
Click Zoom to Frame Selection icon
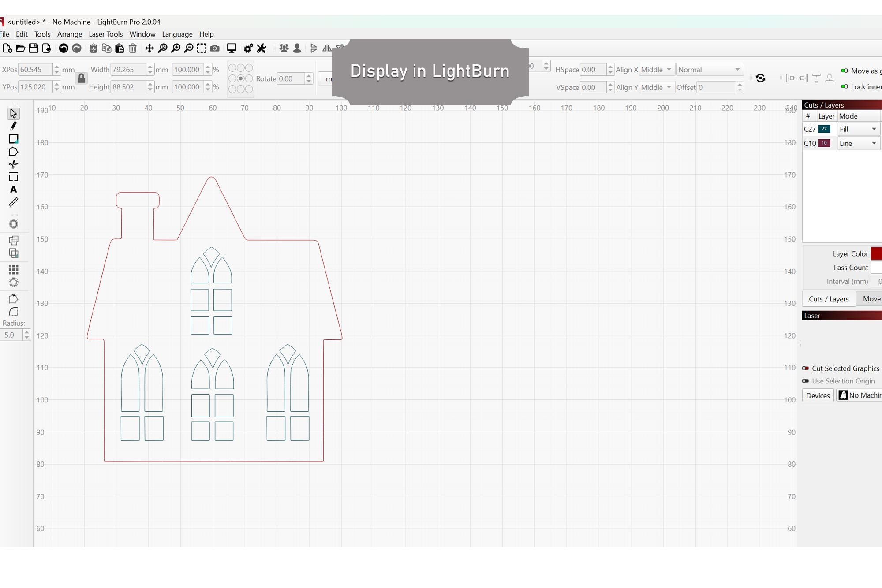202,48
